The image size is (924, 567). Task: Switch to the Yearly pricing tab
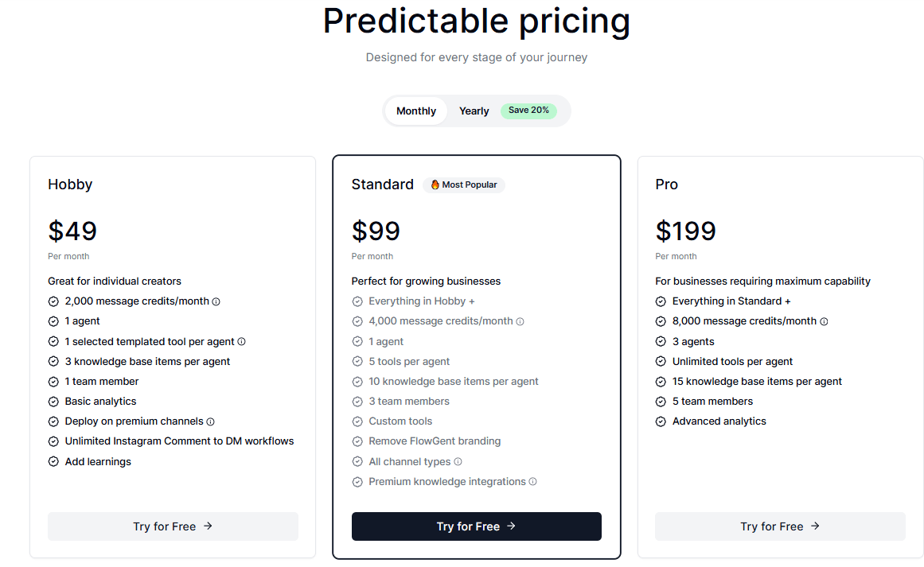coord(474,111)
